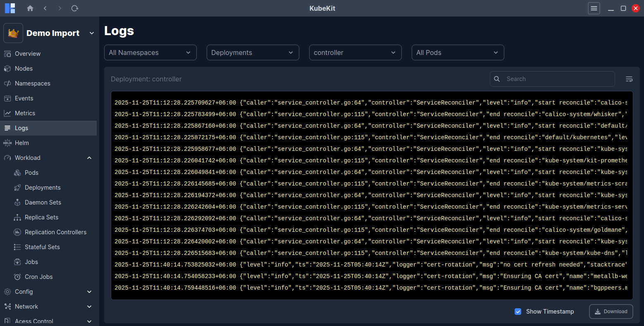Expand the Network section
644x326 pixels.
(89, 307)
